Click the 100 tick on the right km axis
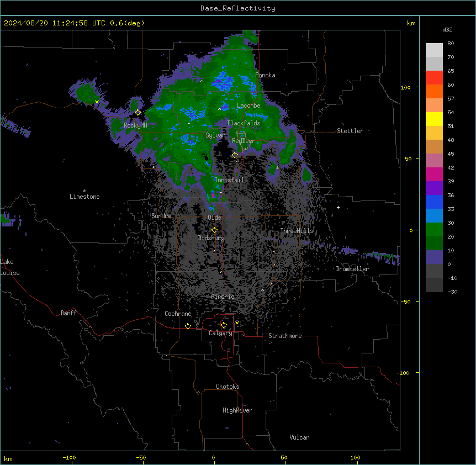476x465 pixels. coord(405,87)
